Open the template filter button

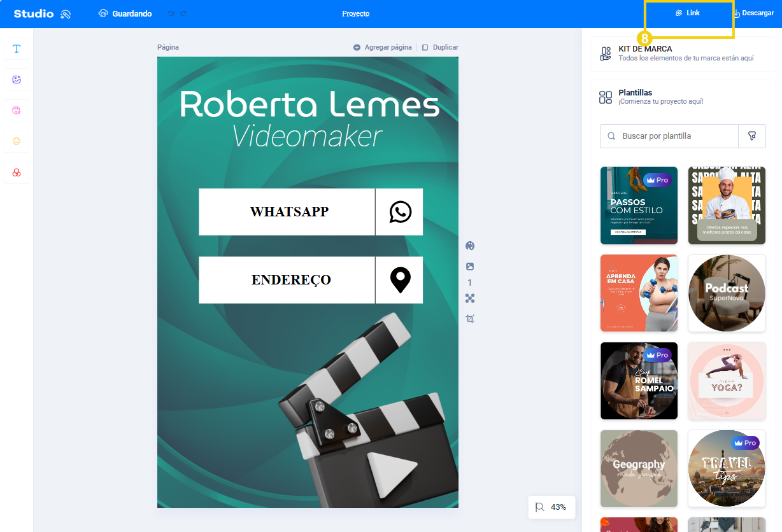[752, 136]
